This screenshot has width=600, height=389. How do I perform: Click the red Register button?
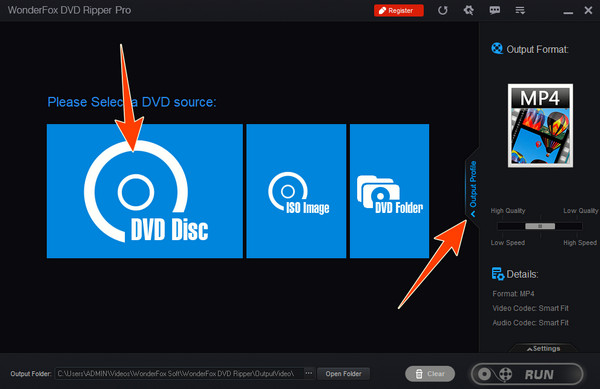(x=399, y=10)
